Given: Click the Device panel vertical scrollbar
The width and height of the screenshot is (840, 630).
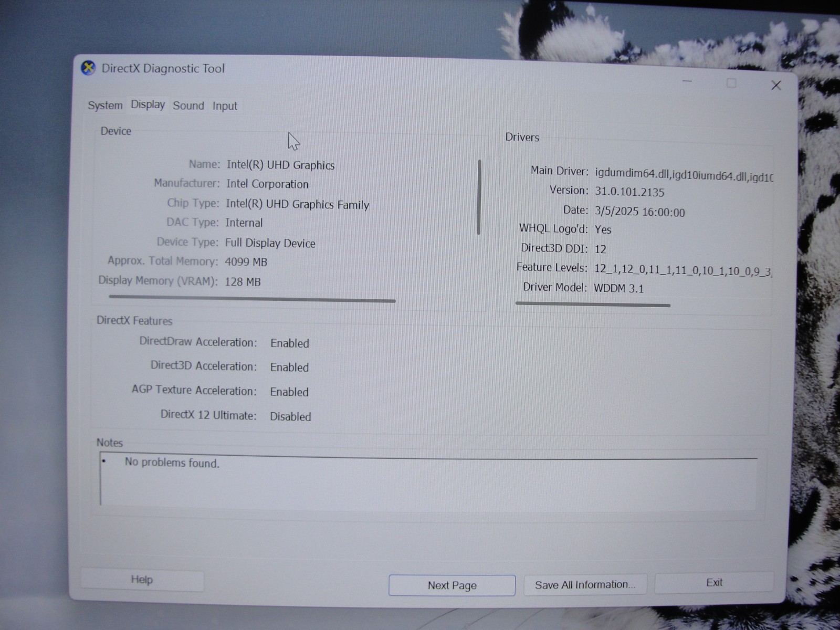Looking at the screenshot, I should [479, 197].
